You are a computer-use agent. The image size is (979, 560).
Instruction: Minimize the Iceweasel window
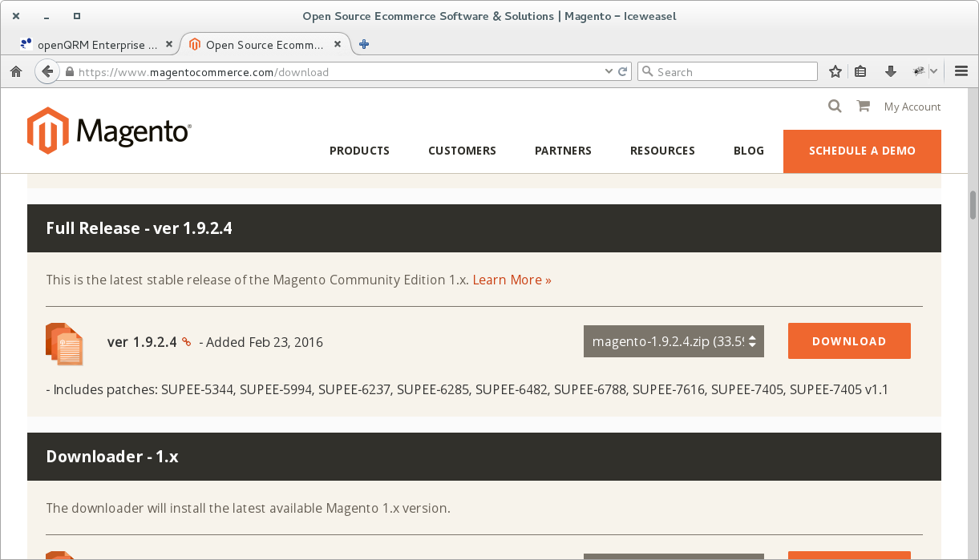point(47,16)
